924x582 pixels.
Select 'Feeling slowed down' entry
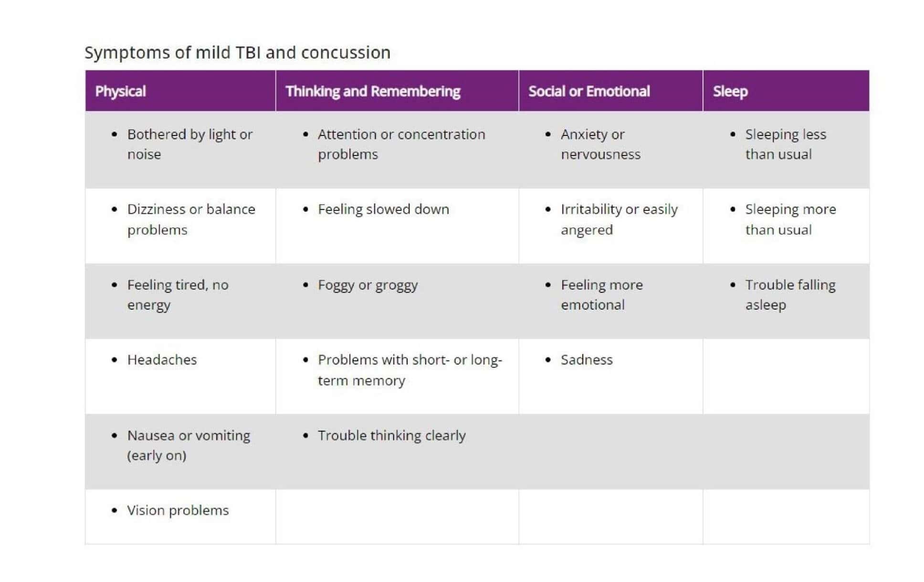383,209
